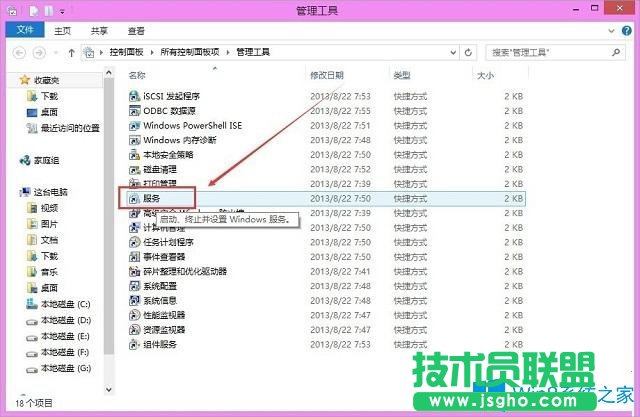Switch to the 共享 ribbon tab
This screenshot has width=640, height=417.
(99, 31)
